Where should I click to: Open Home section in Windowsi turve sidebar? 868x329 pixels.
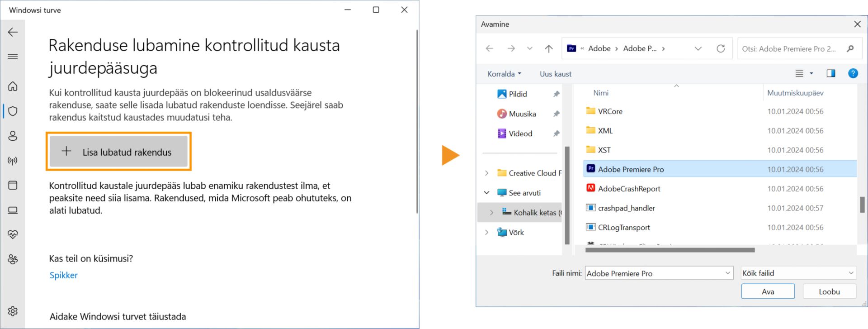13,86
